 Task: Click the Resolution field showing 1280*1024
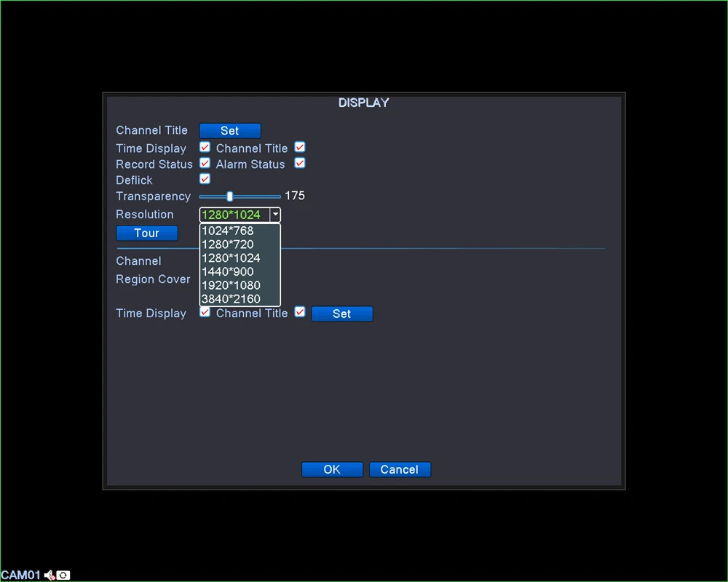click(x=234, y=215)
